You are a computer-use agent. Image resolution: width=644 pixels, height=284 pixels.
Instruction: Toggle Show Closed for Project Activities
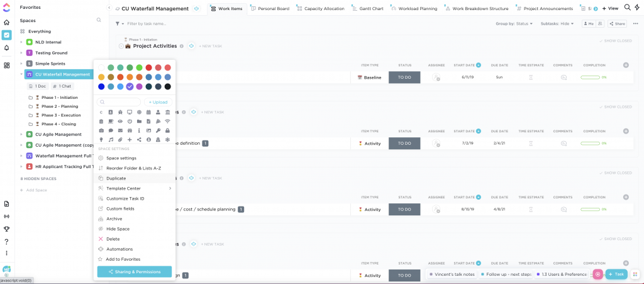[615, 41]
